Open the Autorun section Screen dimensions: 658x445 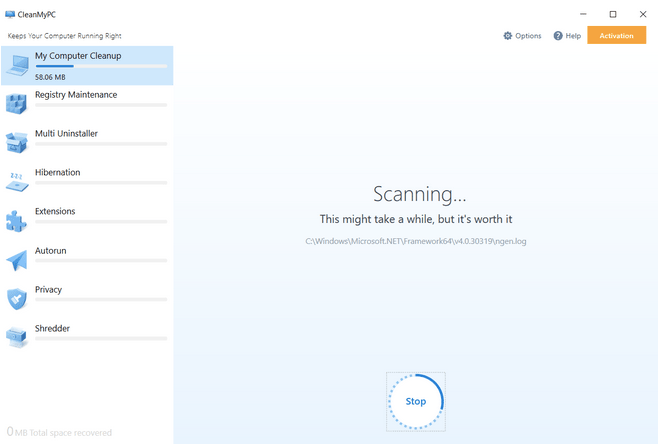[x=87, y=260]
